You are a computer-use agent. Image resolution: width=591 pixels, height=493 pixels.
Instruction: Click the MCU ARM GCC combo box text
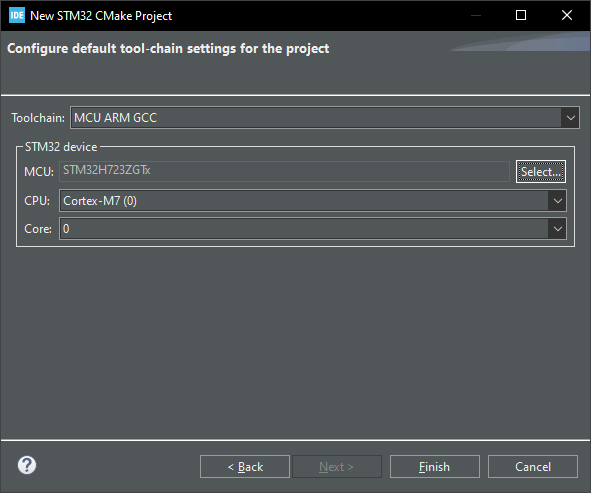[x=115, y=118]
